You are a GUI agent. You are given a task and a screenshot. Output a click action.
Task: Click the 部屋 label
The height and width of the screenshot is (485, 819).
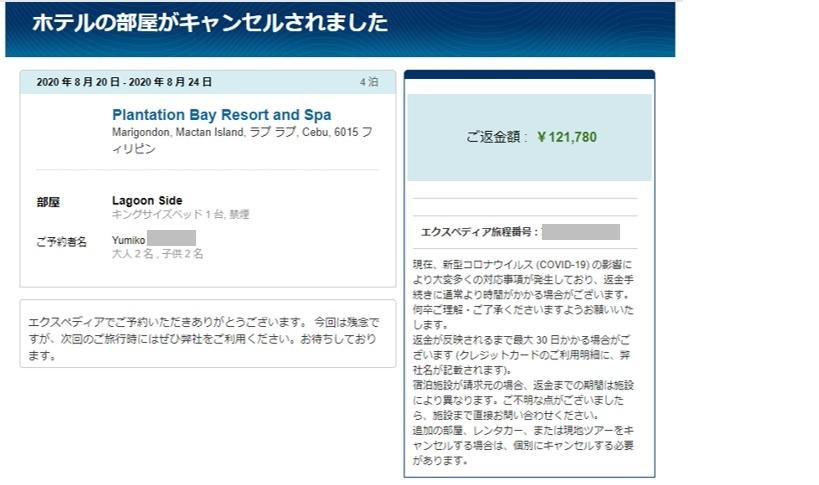pos(48,202)
